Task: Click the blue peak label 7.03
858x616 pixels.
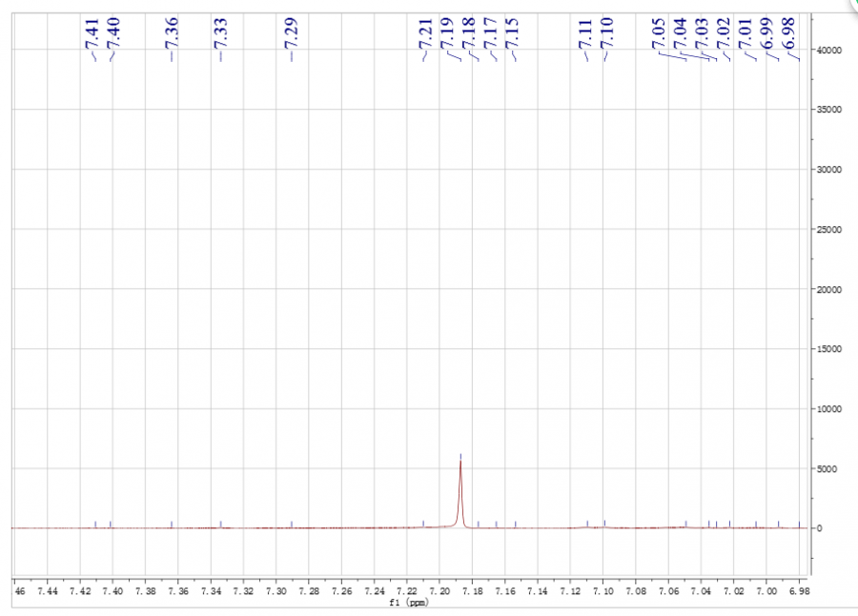Action: click(702, 34)
